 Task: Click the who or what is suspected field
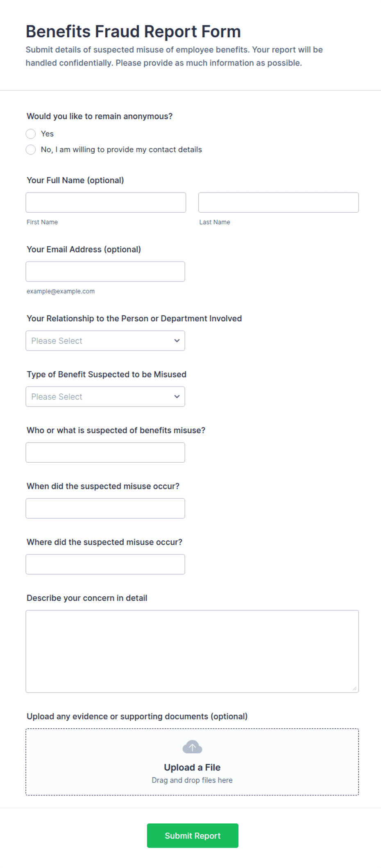[105, 452]
